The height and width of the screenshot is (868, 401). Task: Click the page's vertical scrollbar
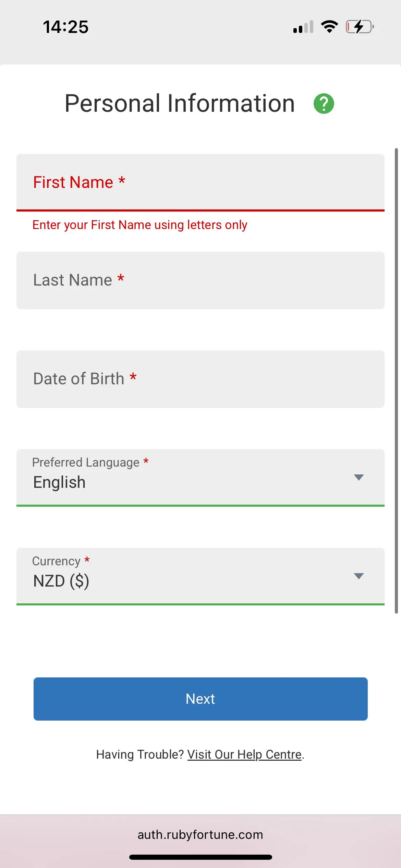[x=396, y=381]
